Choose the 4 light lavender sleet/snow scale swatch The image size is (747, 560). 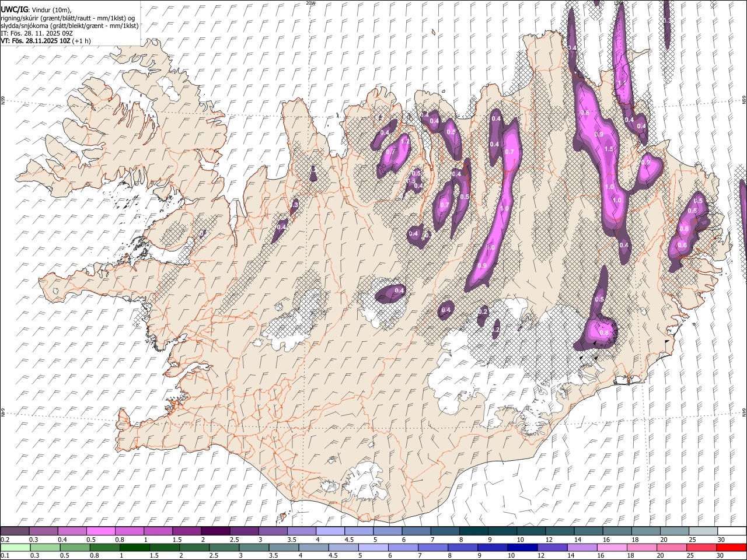tap(329, 531)
